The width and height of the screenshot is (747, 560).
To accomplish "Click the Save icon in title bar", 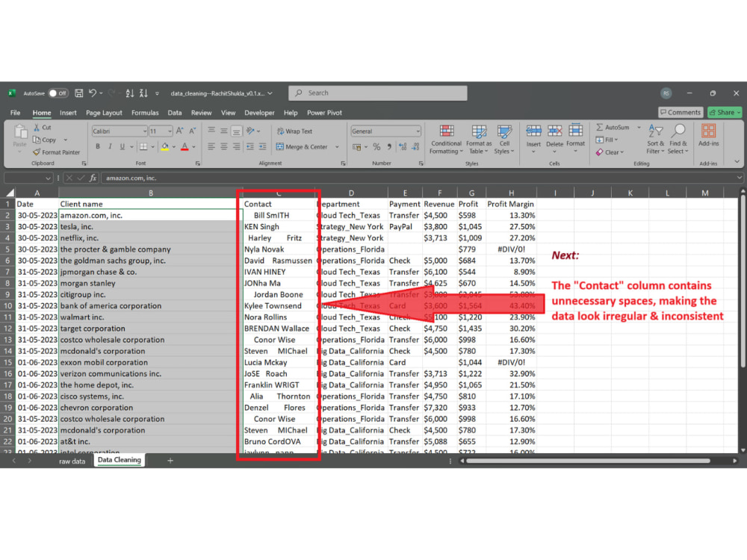I will point(79,93).
